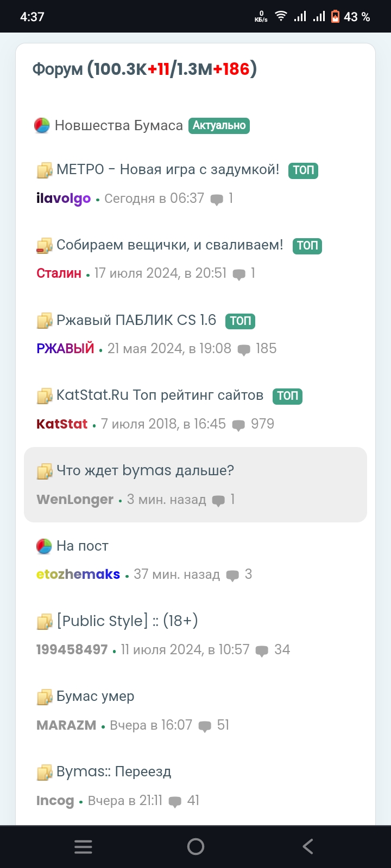Click folder icon next to МЕТРО thread
Viewport: 391px width, 868px height.
pyautogui.click(x=45, y=170)
